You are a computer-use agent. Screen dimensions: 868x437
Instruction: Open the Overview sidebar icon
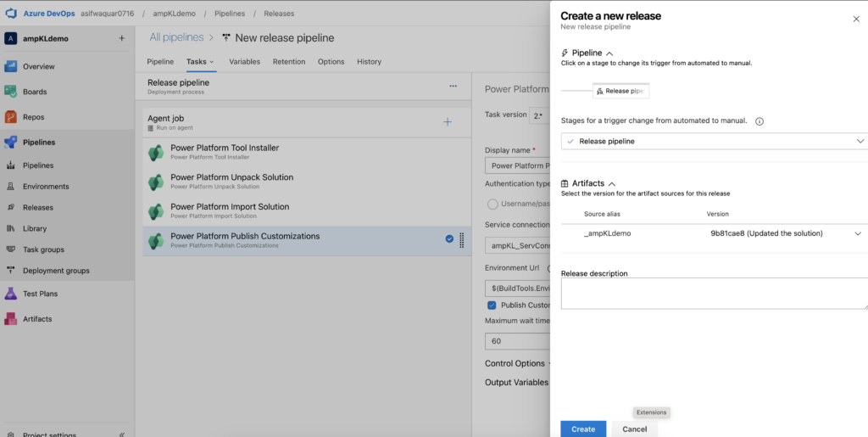tap(10, 66)
